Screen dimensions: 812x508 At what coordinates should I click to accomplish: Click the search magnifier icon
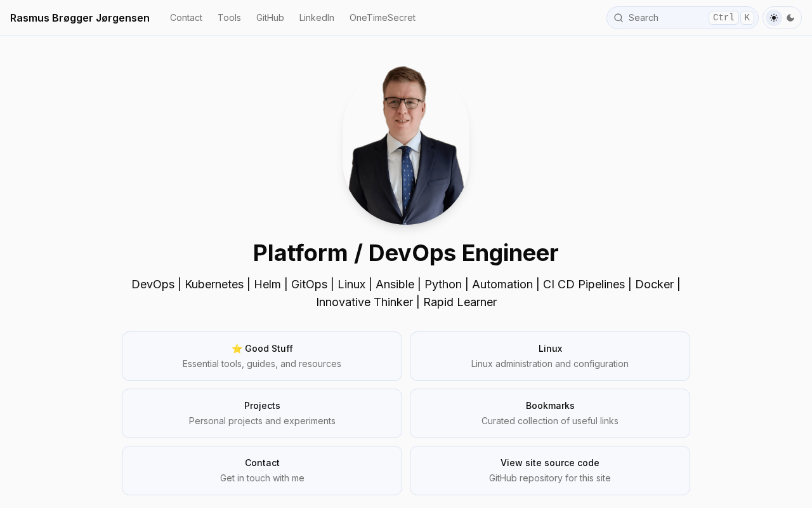pyautogui.click(x=619, y=18)
